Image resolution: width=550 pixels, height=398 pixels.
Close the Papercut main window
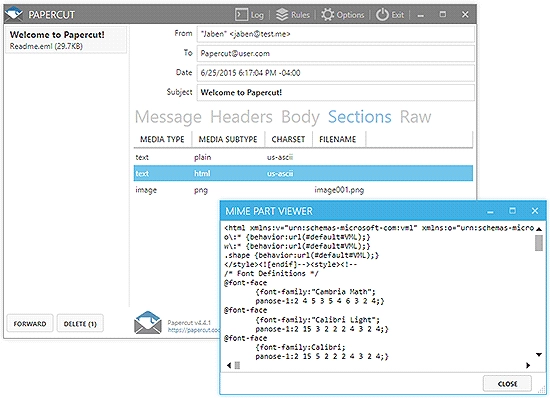coord(465,14)
